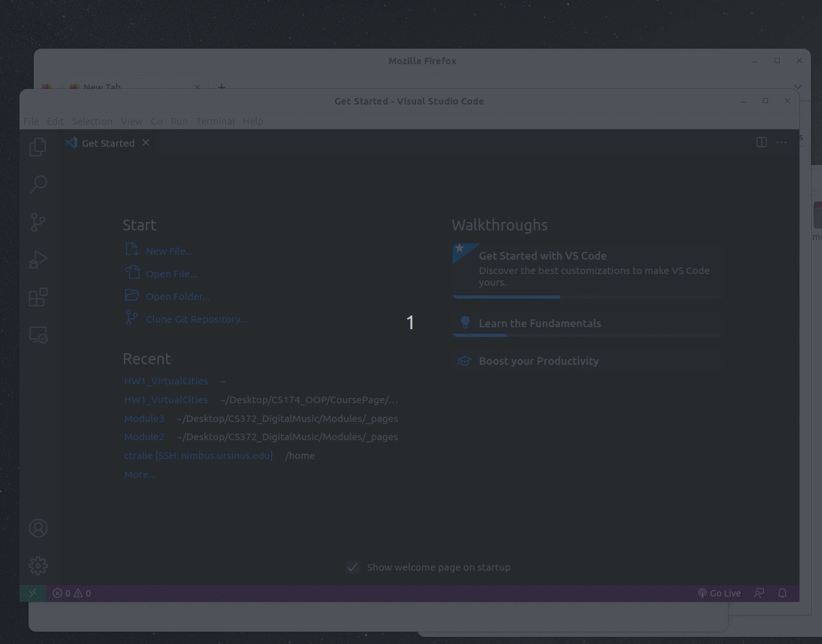This screenshot has height=644, width=822.
Task: Close the New Tab tab in Firefox
Action: tap(197, 86)
